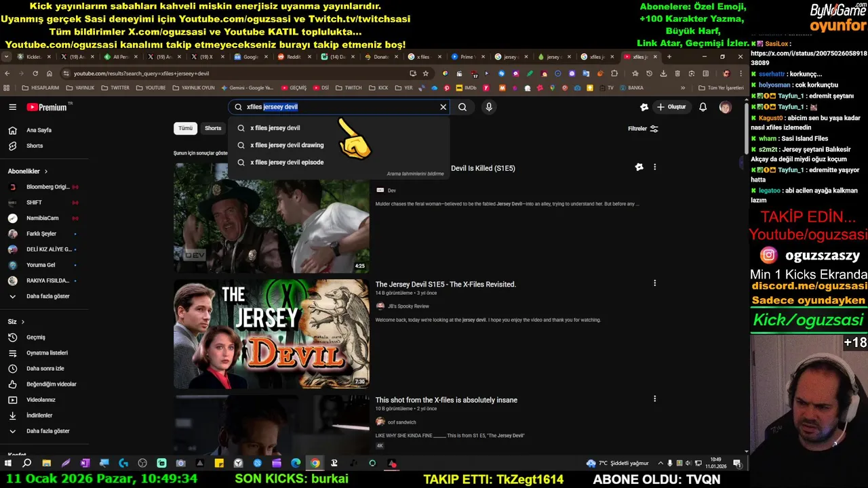Bookmark this page with the star icon
The height and width of the screenshot is (488, 868).
(x=426, y=73)
